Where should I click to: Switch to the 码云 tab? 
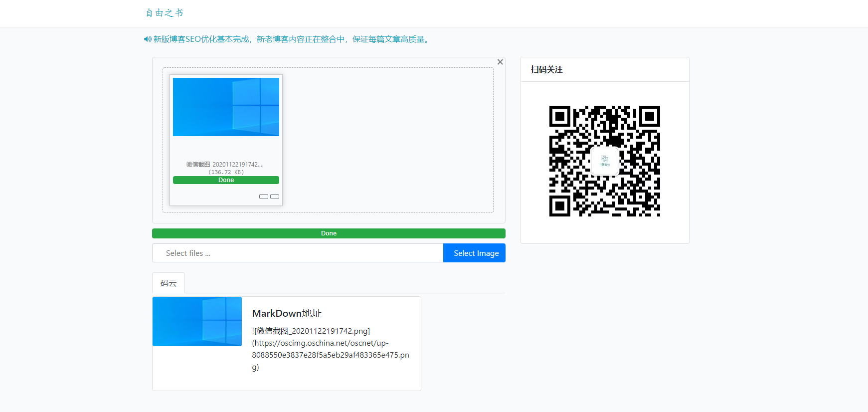169,283
